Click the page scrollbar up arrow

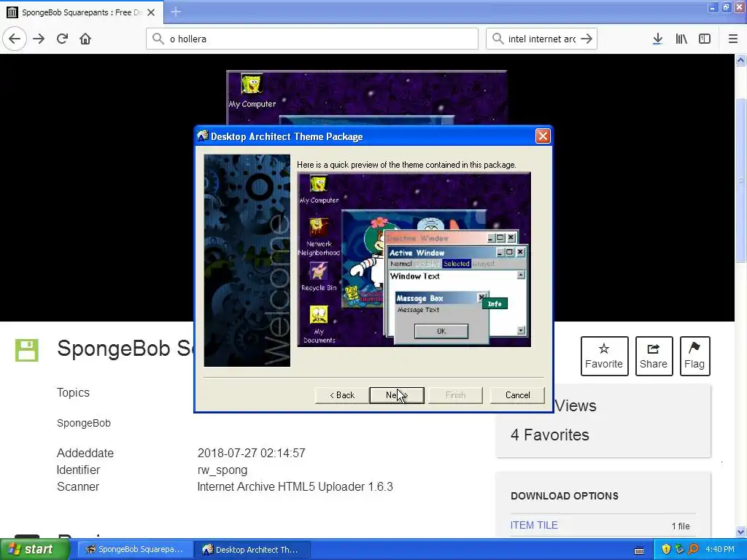tap(741, 60)
